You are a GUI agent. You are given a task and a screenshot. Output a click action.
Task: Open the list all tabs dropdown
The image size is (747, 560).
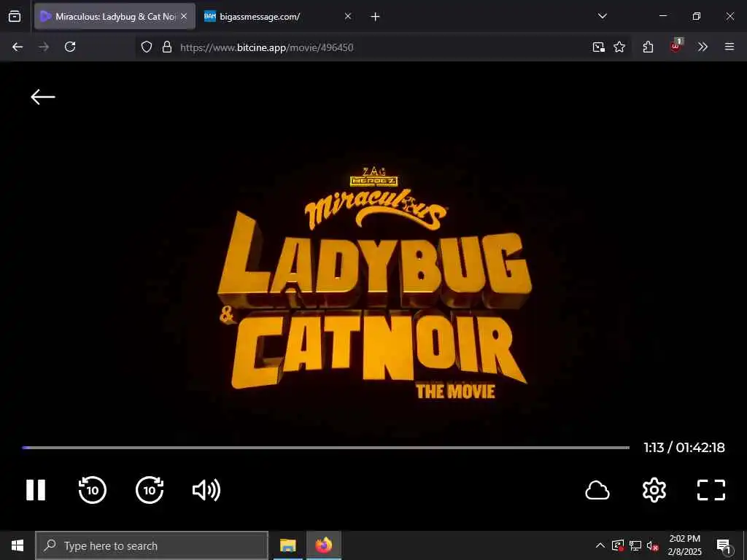(602, 16)
